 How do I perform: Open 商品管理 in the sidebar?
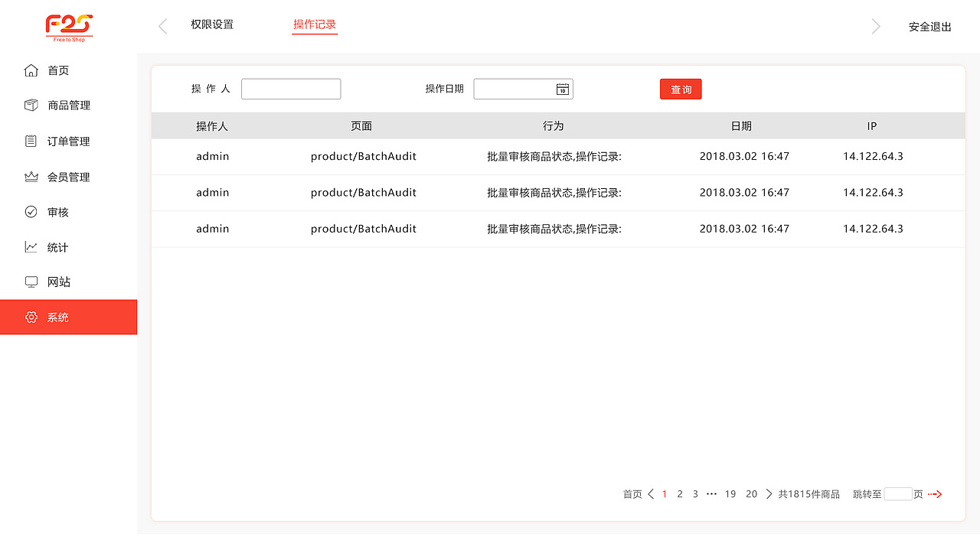coord(68,106)
